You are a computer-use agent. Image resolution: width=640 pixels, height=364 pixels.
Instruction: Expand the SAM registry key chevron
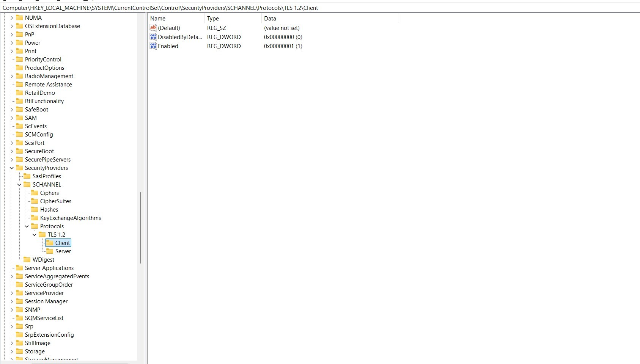tap(11, 118)
